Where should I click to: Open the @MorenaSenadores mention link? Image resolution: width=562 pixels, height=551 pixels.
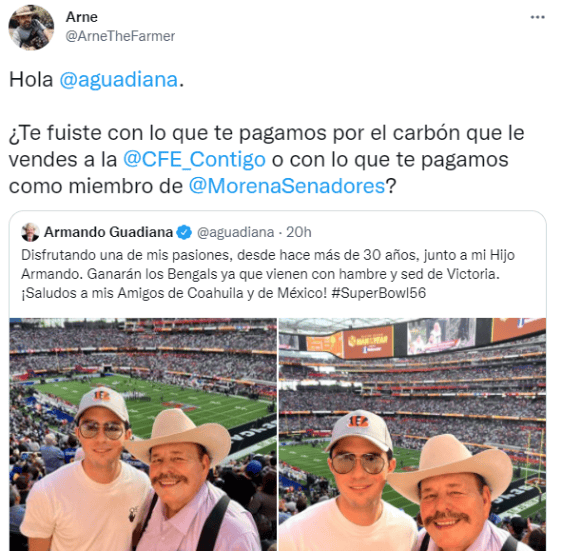pos(287,186)
